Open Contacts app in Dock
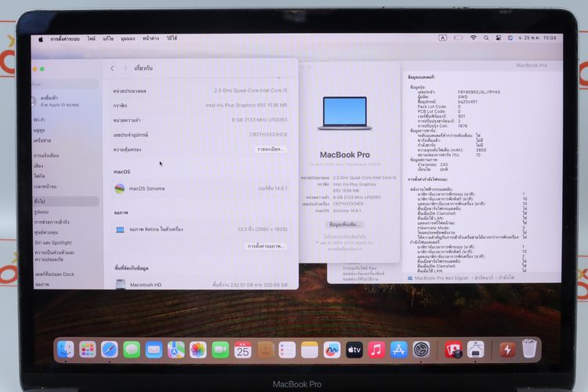This screenshot has height=392, width=588. pyautogui.click(x=265, y=350)
